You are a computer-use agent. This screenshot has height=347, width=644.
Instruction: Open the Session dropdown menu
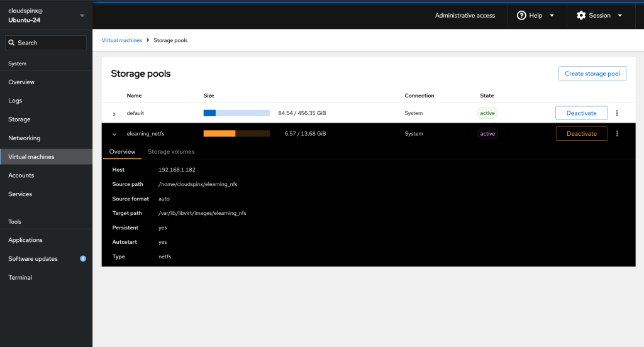tap(601, 16)
